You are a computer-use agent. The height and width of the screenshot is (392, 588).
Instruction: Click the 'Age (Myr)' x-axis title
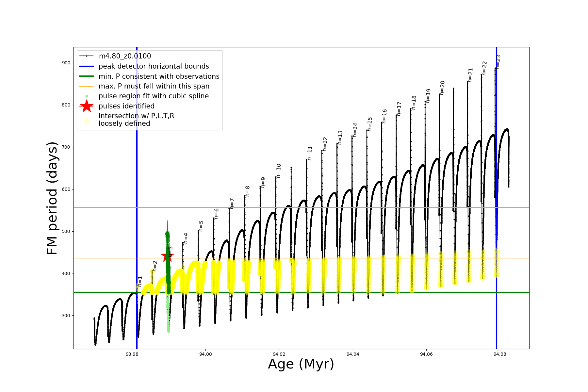point(301,364)
